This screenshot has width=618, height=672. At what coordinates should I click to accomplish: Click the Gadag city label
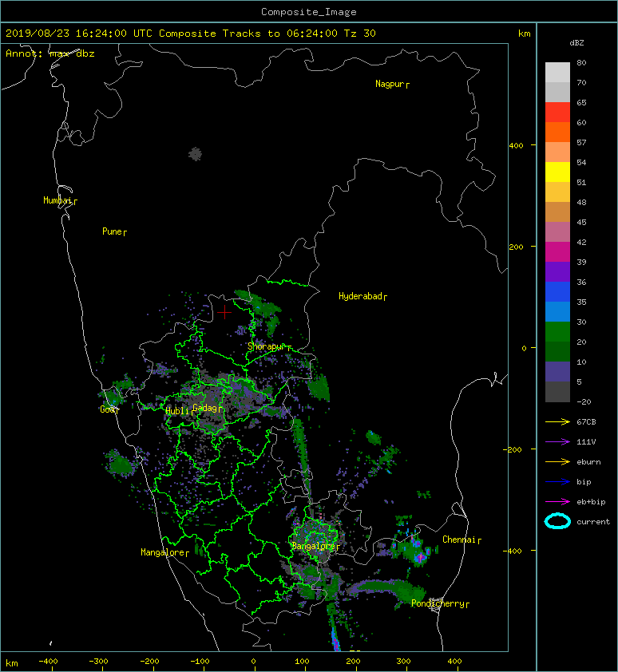205,408
